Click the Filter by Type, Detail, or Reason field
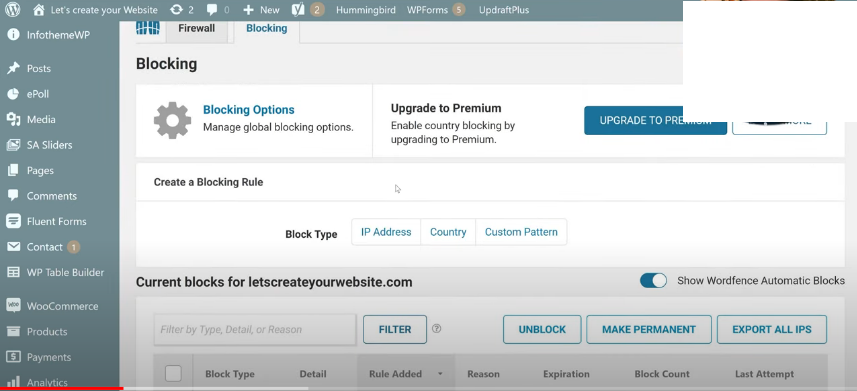The width and height of the screenshot is (857, 391). point(255,329)
